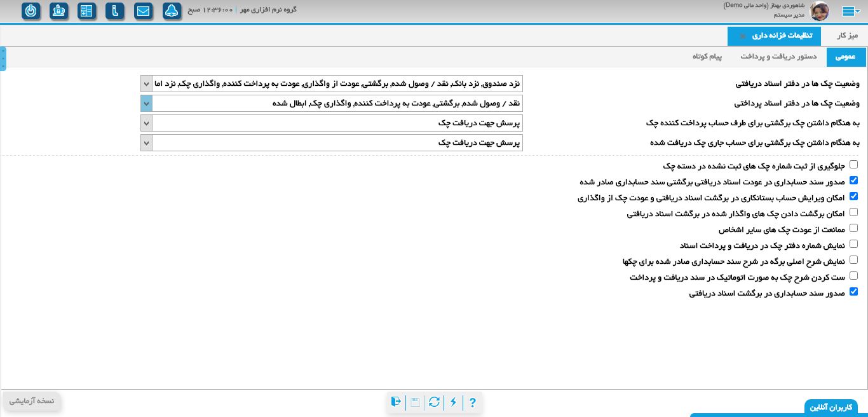
Task: Click the مدیر سیستم role text
Action: point(790,15)
